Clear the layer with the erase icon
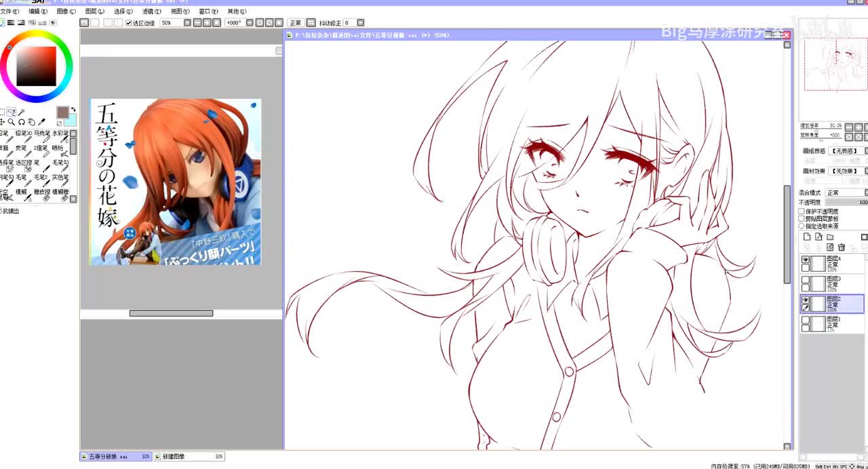 [x=830, y=247]
